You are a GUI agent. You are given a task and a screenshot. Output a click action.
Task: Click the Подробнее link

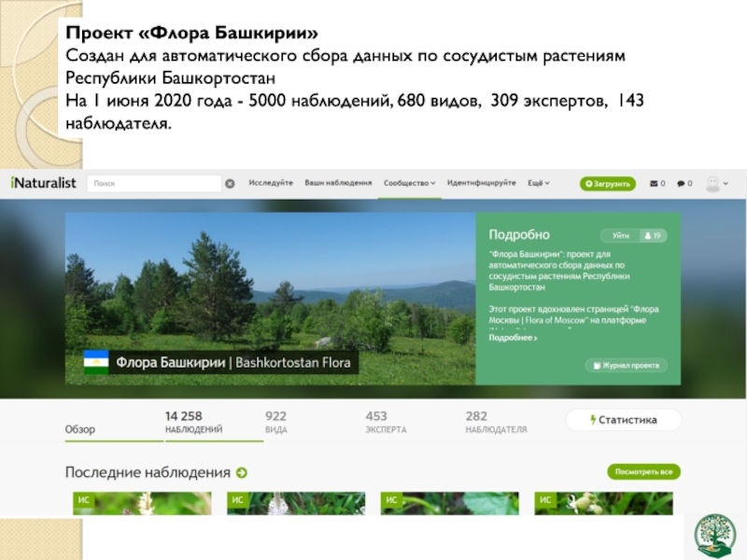coord(513,338)
